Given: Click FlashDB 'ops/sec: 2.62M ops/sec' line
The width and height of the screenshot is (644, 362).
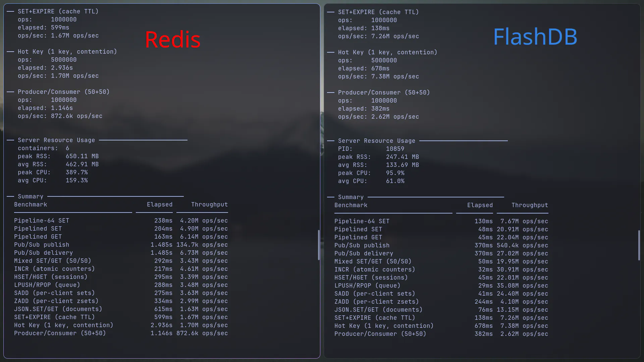Looking at the screenshot, I should coord(379,117).
